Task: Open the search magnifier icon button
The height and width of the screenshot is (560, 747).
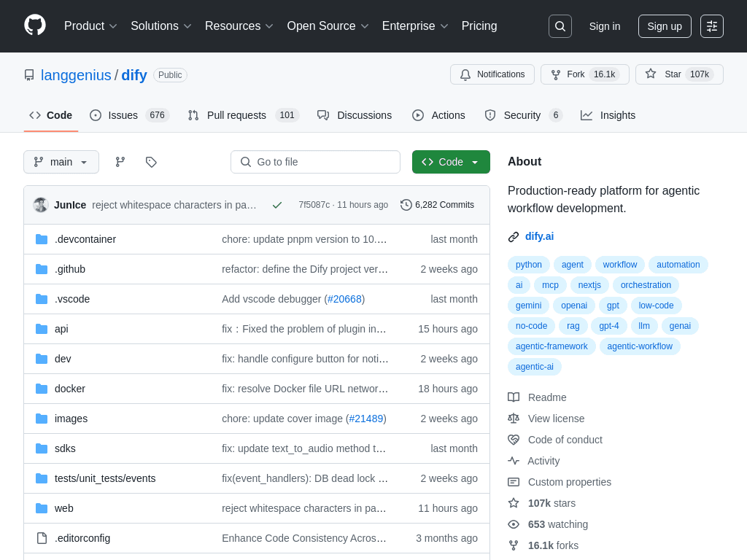Action: point(560,26)
